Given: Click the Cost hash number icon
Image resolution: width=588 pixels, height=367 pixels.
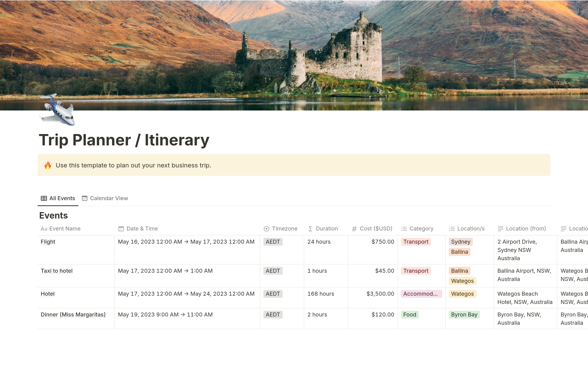Looking at the screenshot, I should click(x=354, y=229).
